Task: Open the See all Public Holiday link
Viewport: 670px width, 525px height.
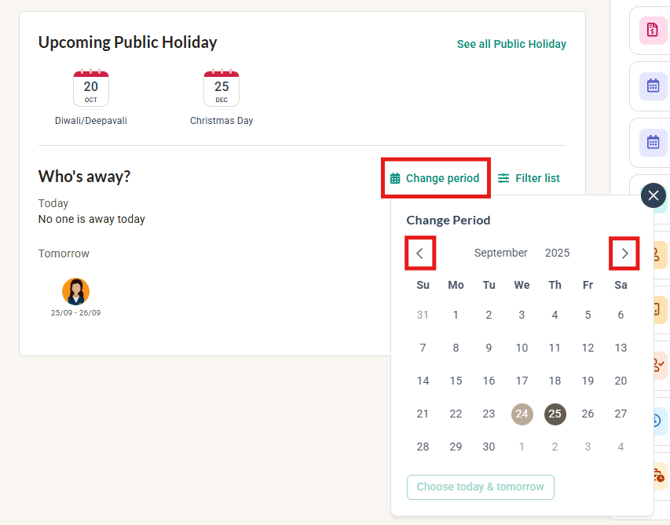Action: [511, 44]
